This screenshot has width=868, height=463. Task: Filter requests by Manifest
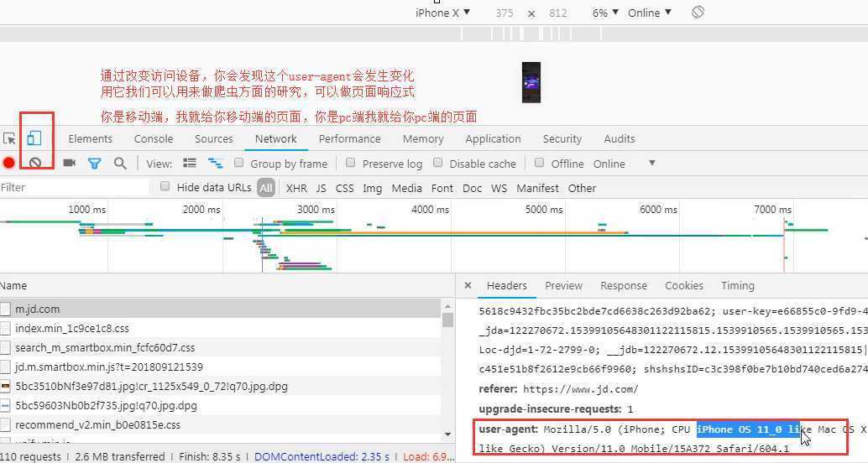[537, 188]
